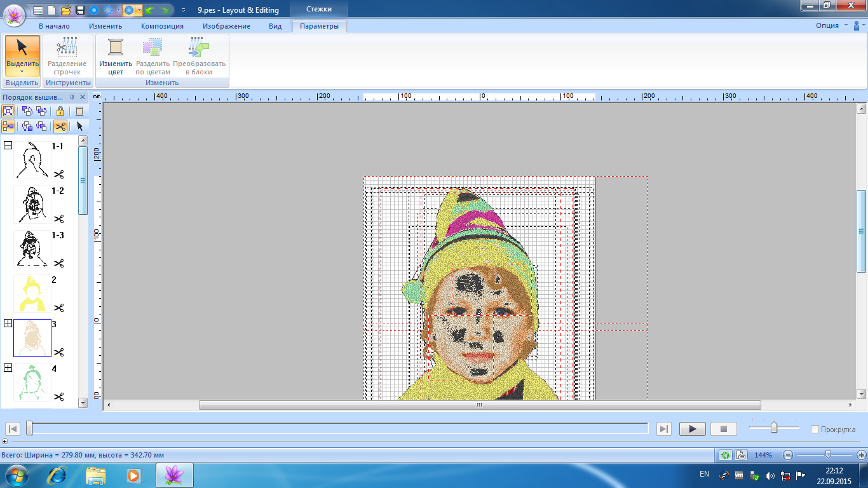Collapse the tree node beside thumbnail 1-1
Screen dimensions: 868x488
[8, 146]
